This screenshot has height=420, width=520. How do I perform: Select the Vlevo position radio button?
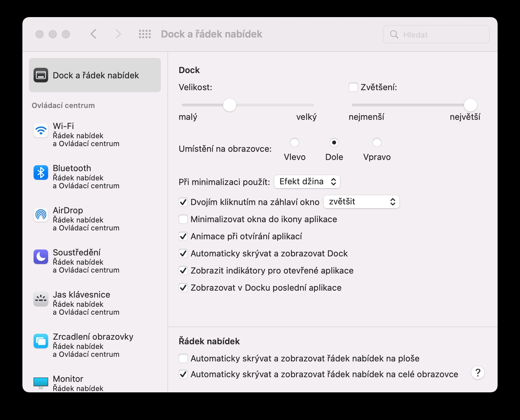pos(295,143)
